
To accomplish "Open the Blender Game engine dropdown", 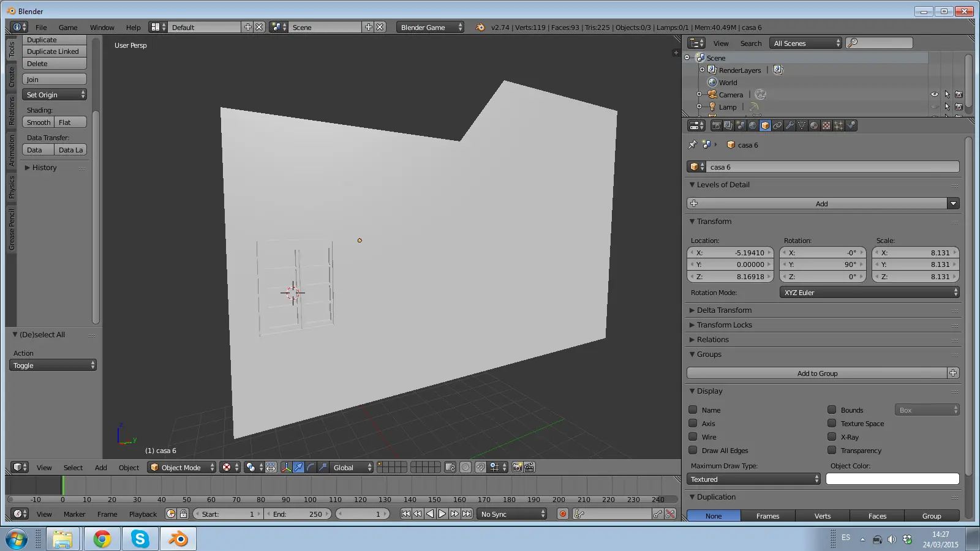I will [x=430, y=27].
